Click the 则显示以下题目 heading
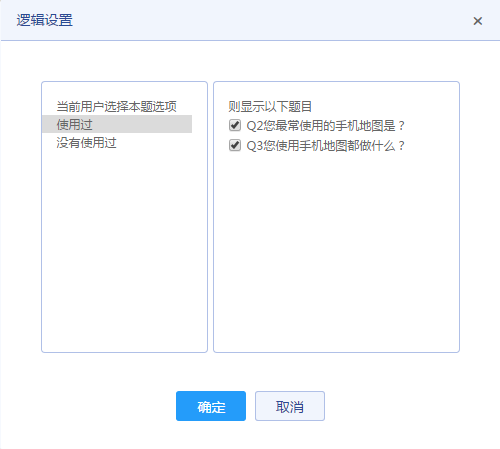 270,107
